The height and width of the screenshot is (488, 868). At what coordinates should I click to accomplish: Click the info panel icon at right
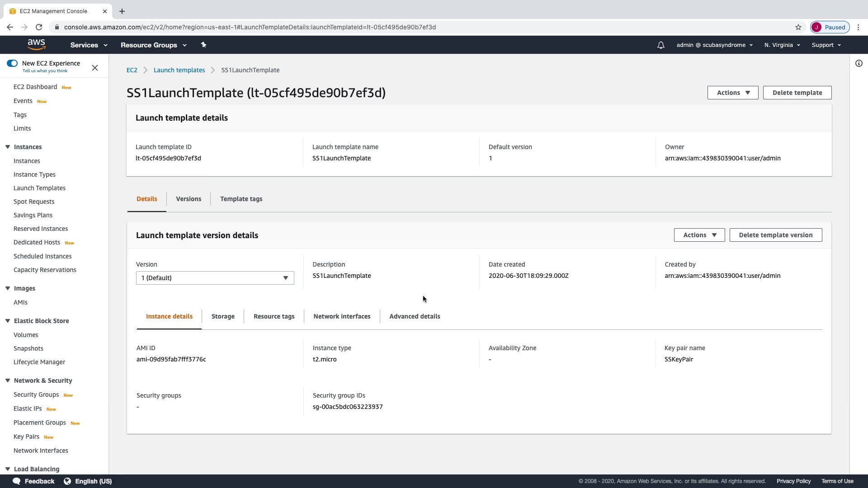[x=859, y=63]
